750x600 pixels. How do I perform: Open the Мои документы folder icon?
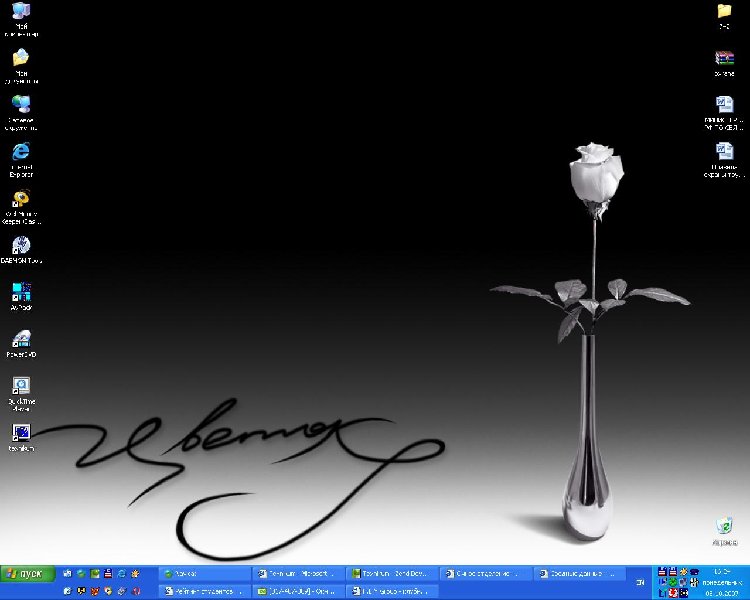[21, 66]
